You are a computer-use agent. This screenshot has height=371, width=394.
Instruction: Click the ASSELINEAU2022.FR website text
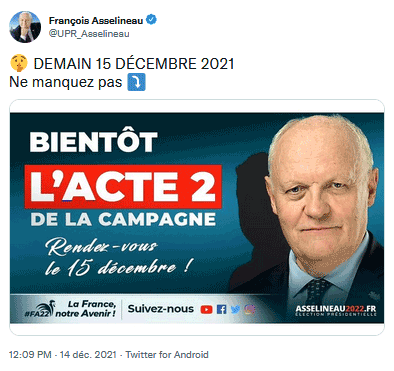point(336,308)
